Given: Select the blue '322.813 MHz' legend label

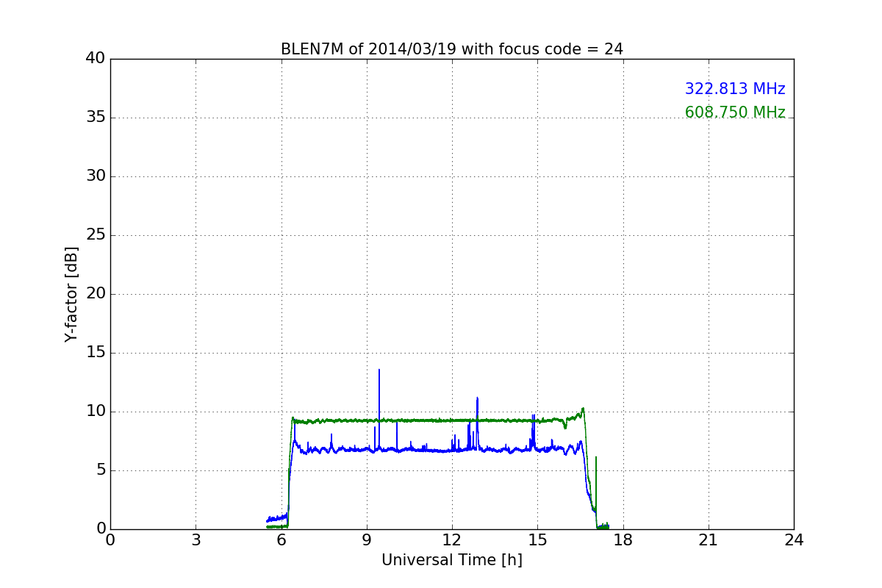Looking at the screenshot, I should (735, 89).
